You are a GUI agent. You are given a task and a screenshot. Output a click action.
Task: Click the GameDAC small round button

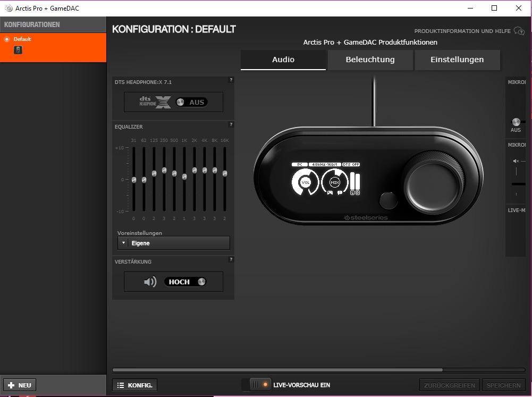pyautogui.click(x=389, y=200)
